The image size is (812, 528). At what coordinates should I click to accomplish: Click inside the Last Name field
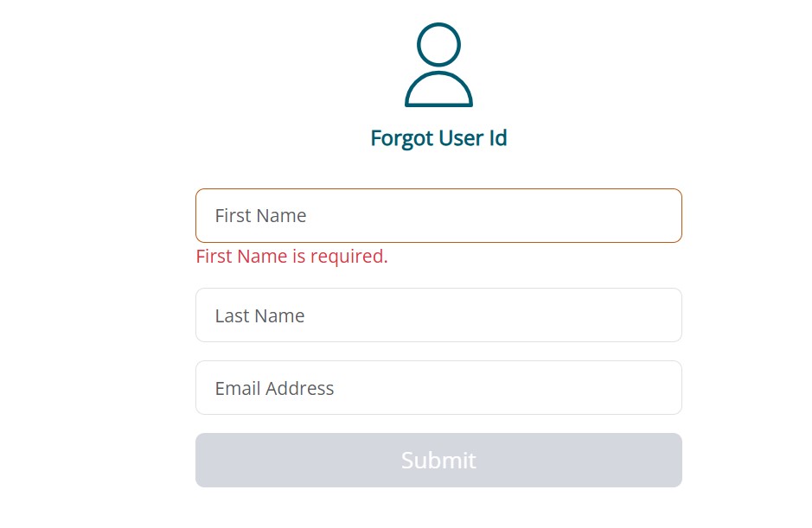[438, 315]
